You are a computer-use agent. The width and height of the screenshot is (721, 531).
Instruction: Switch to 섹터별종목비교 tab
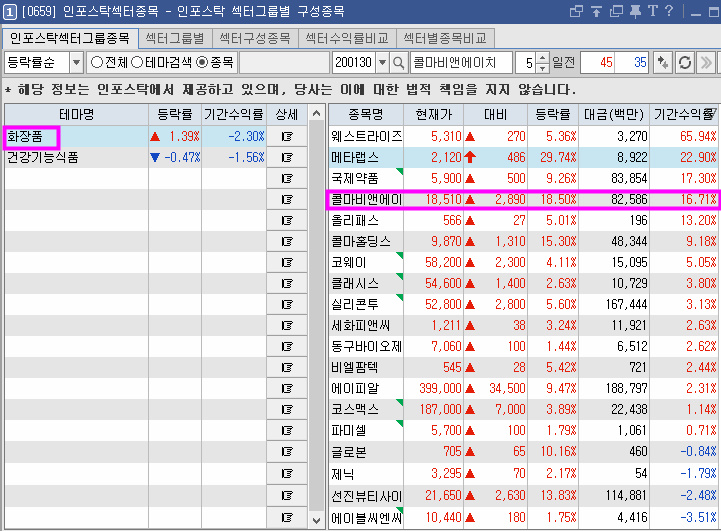pyautogui.click(x=445, y=38)
